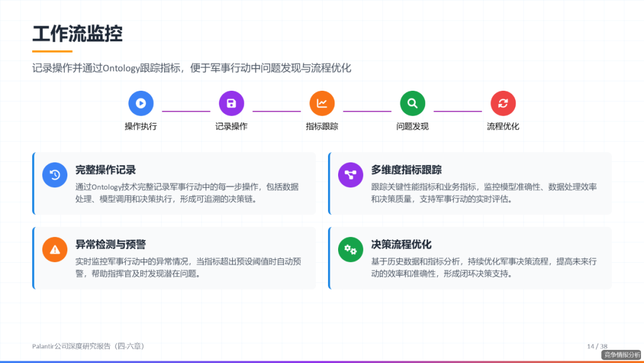Click the description starting 实时监控军事行动
Image resolution: width=644 pixels, height=363 pixels.
188,267
